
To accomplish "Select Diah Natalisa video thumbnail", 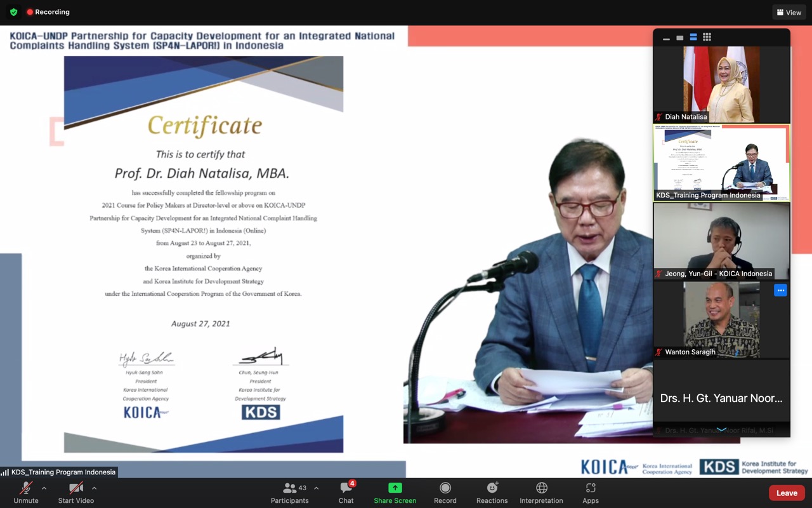I will point(722,84).
